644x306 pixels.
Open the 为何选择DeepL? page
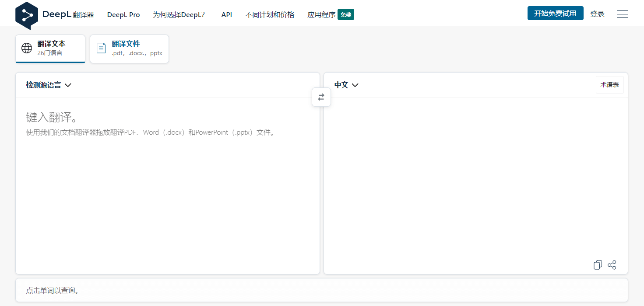[179, 14]
